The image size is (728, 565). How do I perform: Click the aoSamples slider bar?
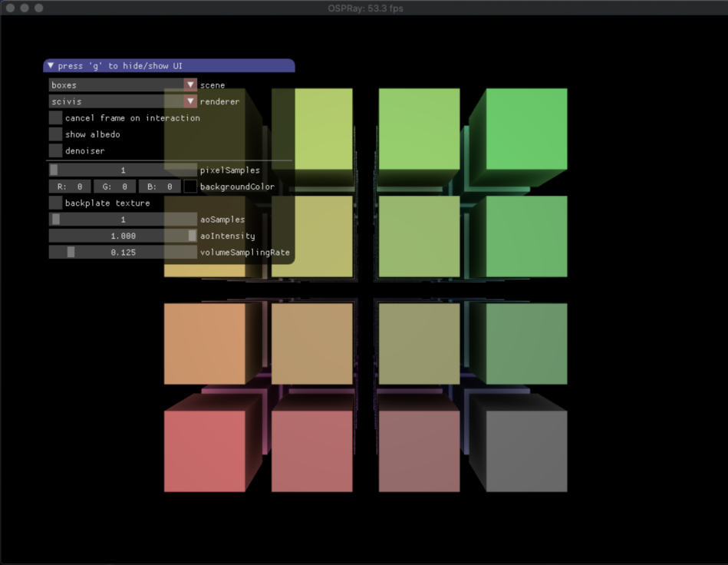[123, 220]
